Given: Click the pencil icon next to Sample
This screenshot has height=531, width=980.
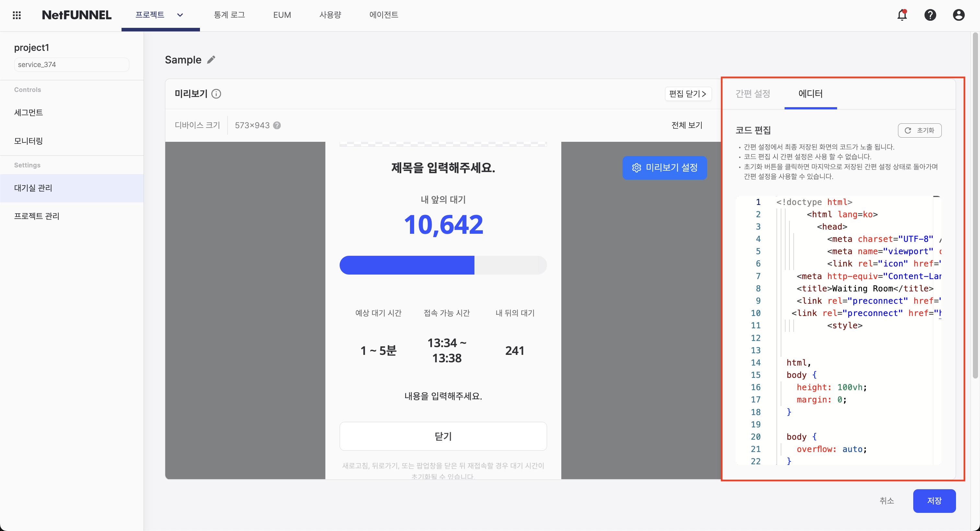Looking at the screenshot, I should tap(211, 60).
